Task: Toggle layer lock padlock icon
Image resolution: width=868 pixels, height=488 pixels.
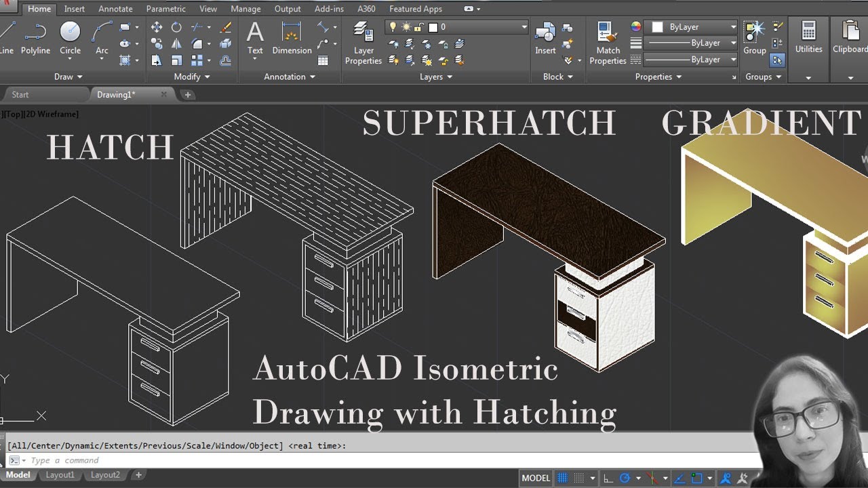Action: pyautogui.click(x=419, y=27)
